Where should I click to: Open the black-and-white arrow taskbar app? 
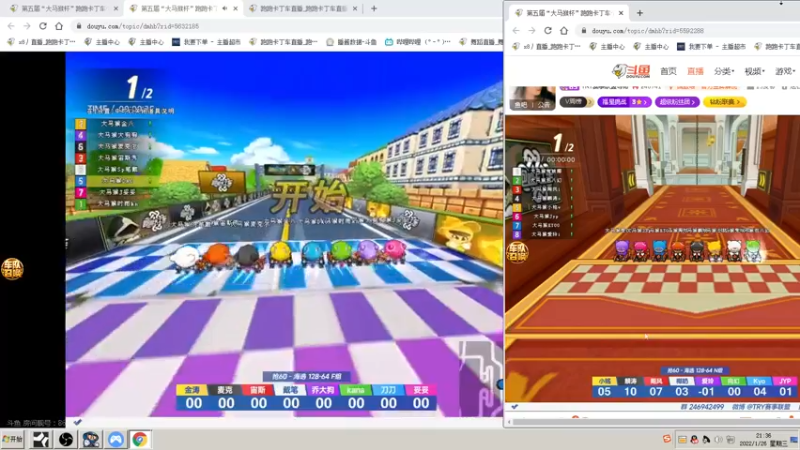click(x=41, y=439)
